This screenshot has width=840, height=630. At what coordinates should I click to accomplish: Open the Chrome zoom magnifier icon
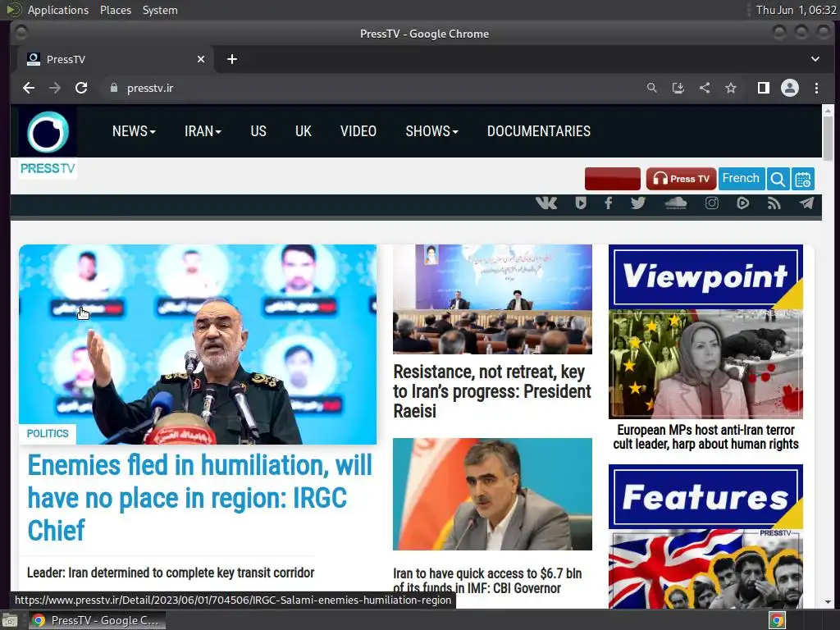point(651,88)
